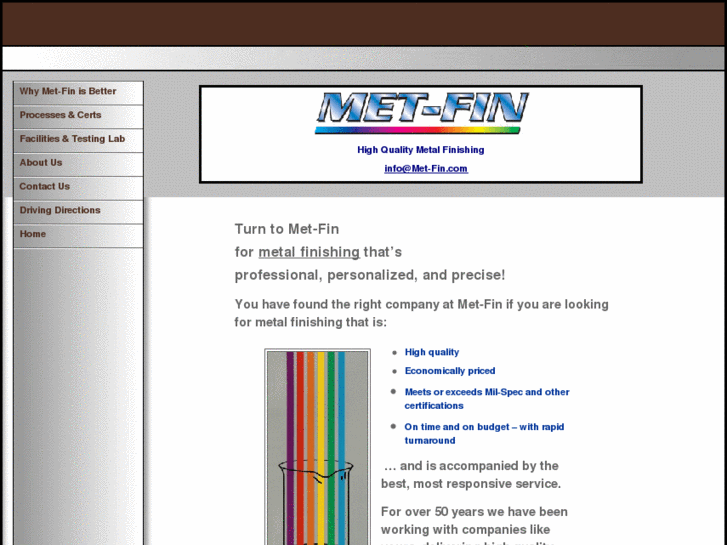Go to Home in the sidebar
The width and height of the screenshot is (727, 545).
(x=78, y=235)
